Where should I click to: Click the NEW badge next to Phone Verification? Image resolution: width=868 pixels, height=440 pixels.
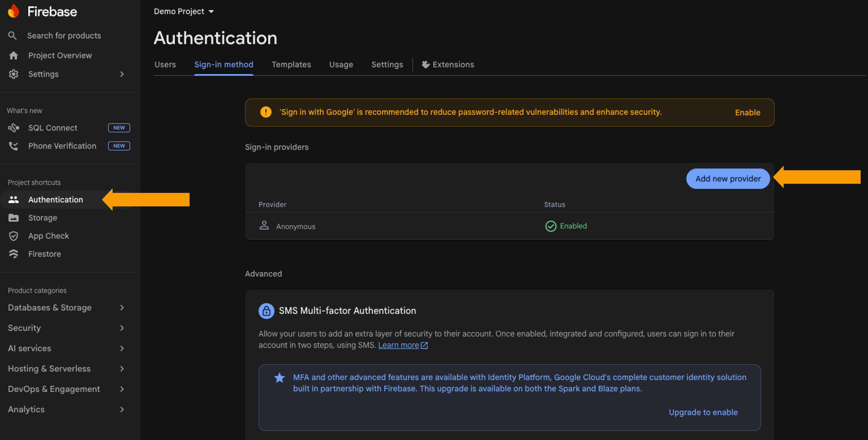[x=119, y=146]
